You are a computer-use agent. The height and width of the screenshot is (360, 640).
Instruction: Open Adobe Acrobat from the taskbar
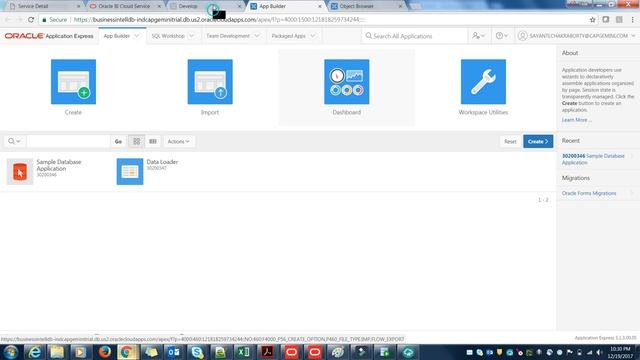pos(267,352)
